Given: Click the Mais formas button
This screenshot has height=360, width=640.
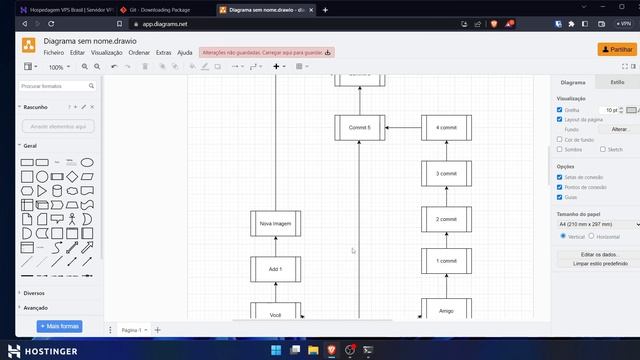Looking at the screenshot, I should [60, 326].
